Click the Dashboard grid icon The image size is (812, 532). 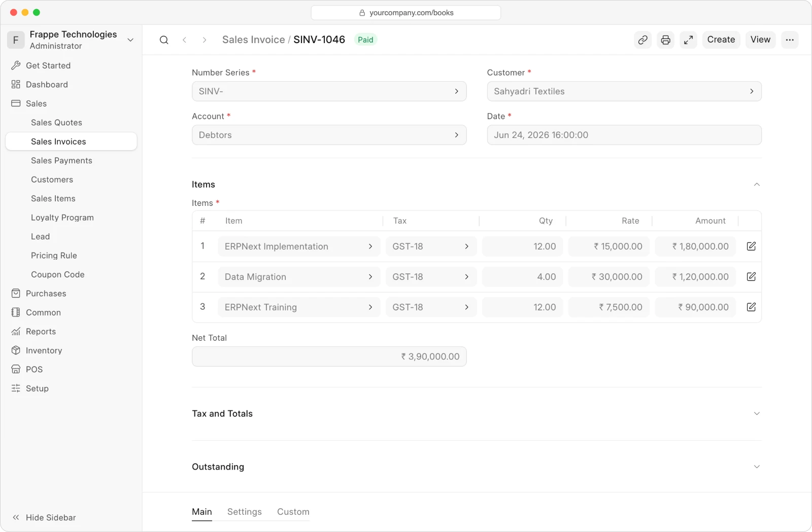point(16,84)
